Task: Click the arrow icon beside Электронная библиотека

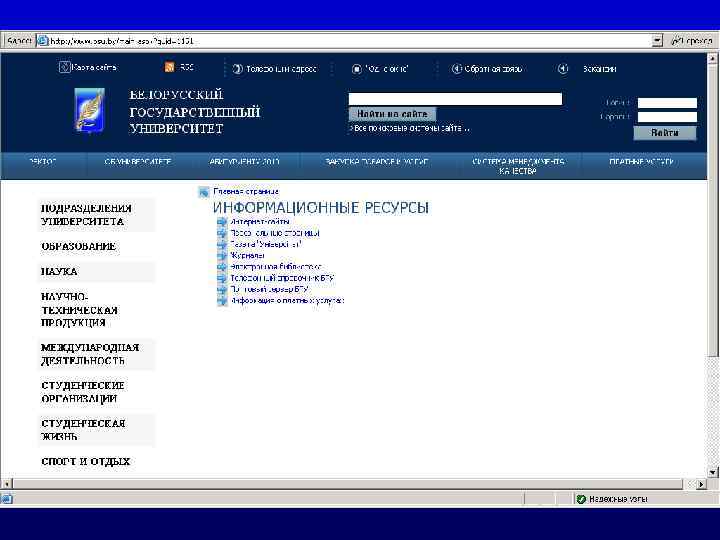Action: [x=222, y=267]
